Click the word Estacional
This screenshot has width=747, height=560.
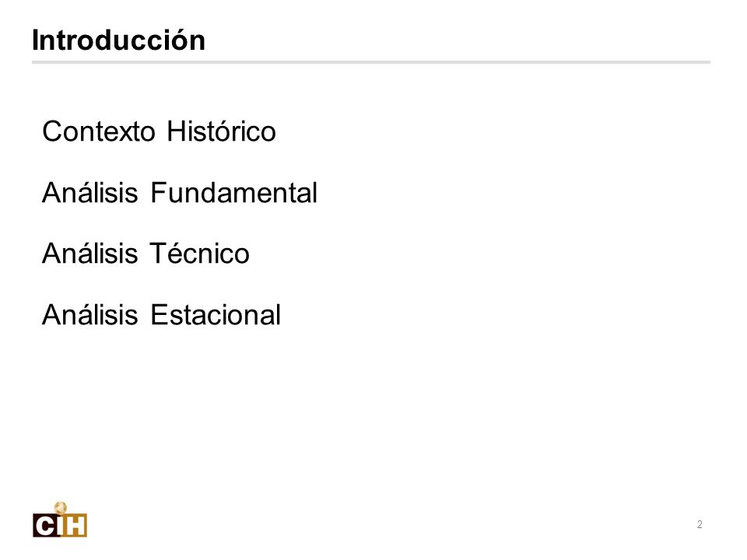[x=216, y=315]
